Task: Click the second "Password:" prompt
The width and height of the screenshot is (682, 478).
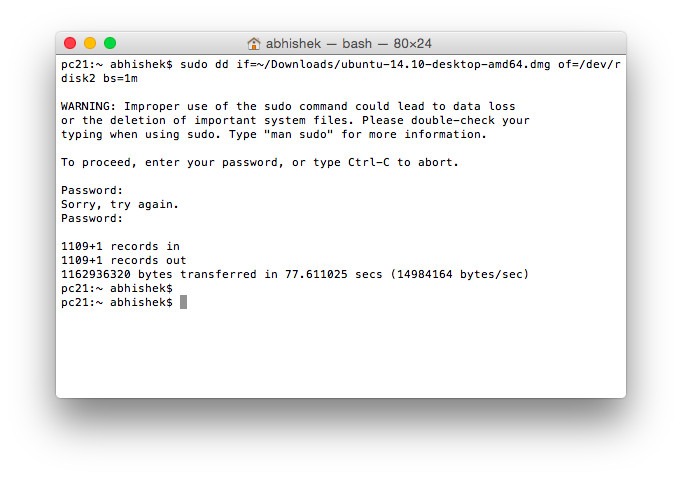Action: pyautogui.click(x=92, y=218)
